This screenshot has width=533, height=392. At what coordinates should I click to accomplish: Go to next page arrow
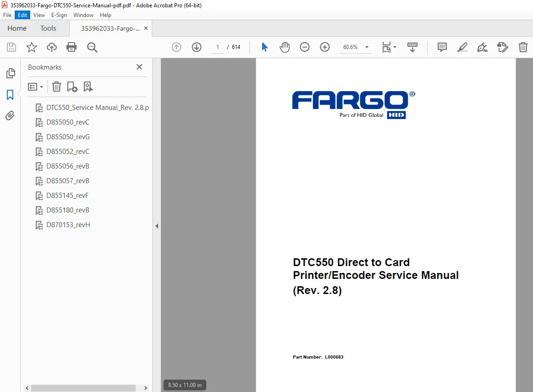coord(197,47)
